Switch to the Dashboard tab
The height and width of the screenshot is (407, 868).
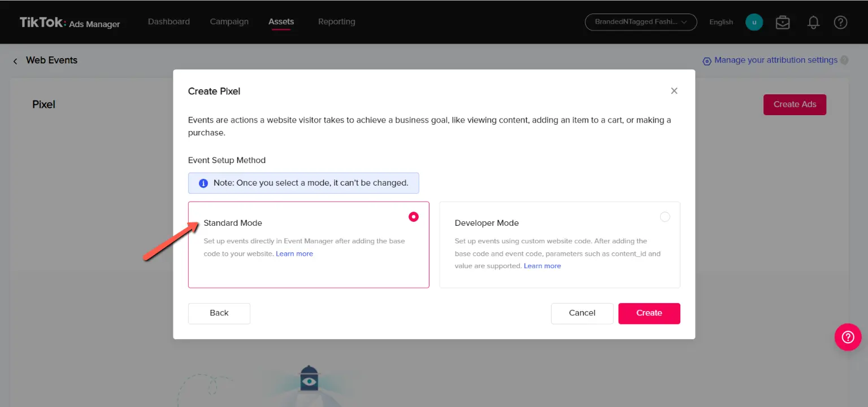[169, 21]
